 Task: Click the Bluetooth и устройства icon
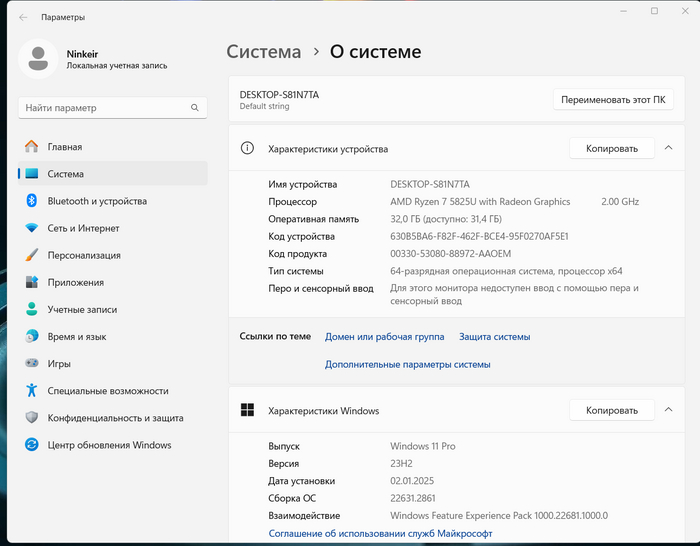[x=32, y=201]
